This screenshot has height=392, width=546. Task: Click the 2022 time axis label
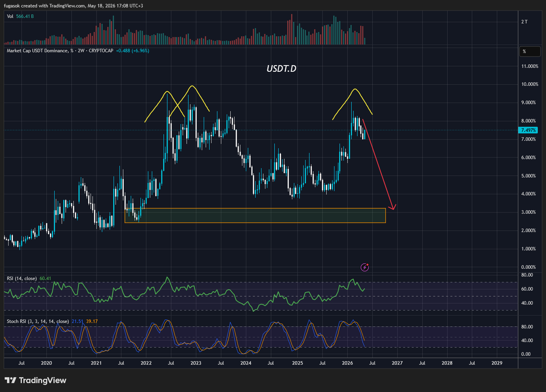(146, 363)
